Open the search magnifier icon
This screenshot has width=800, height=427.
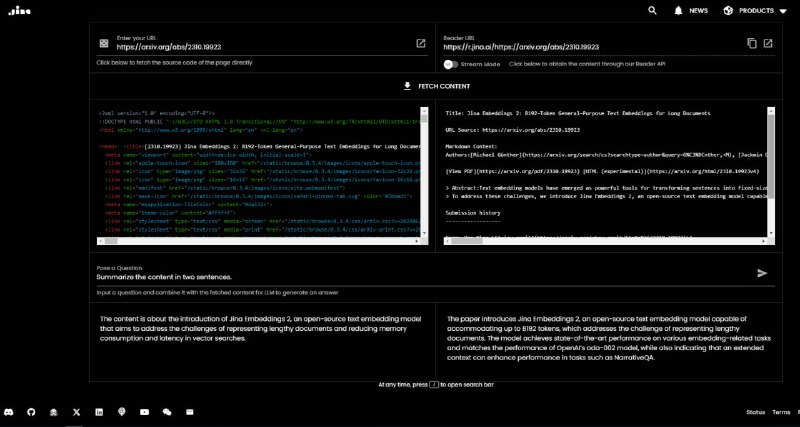point(652,10)
